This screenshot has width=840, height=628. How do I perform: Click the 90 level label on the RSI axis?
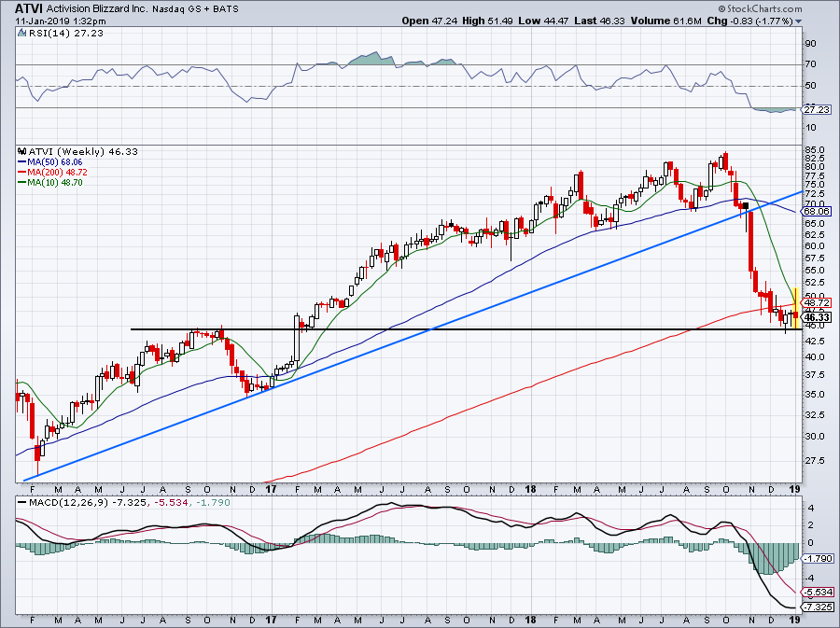tap(811, 43)
